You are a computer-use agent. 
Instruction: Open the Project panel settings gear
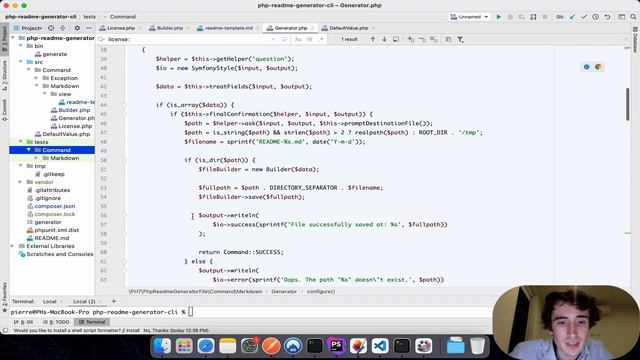pos(77,28)
